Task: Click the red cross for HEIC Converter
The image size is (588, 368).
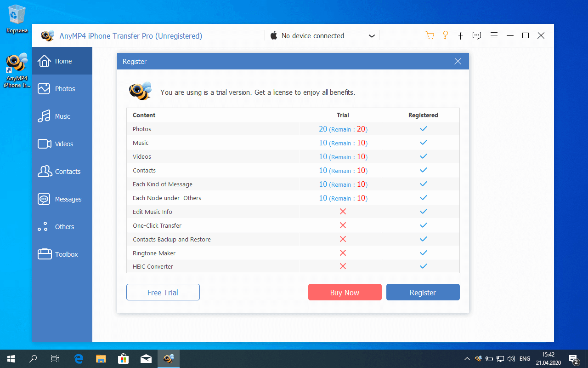Action: (343, 266)
